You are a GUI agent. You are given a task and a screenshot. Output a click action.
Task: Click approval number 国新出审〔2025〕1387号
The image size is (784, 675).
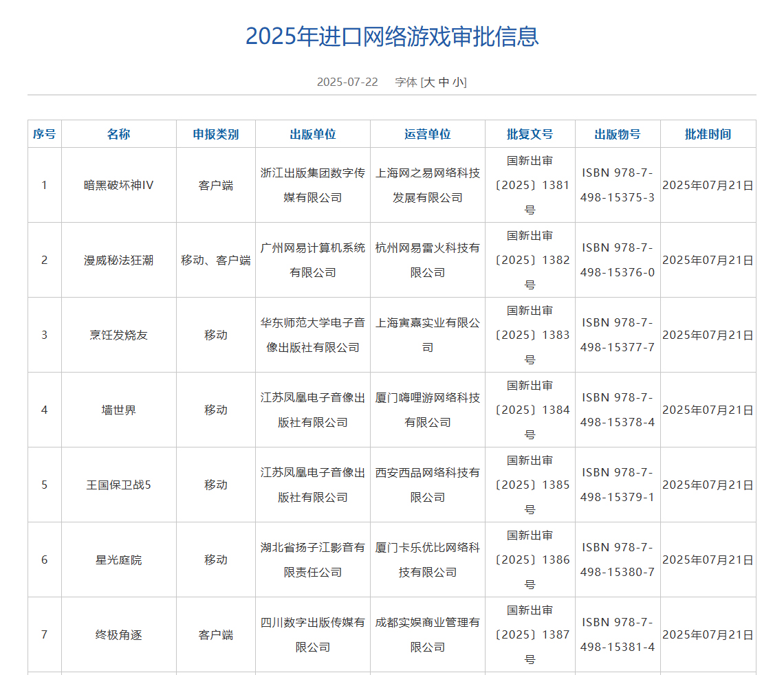click(x=530, y=635)
